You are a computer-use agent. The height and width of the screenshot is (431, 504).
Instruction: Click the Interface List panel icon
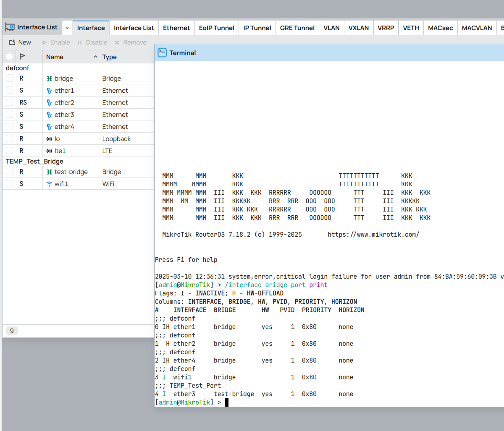point(10,27)
